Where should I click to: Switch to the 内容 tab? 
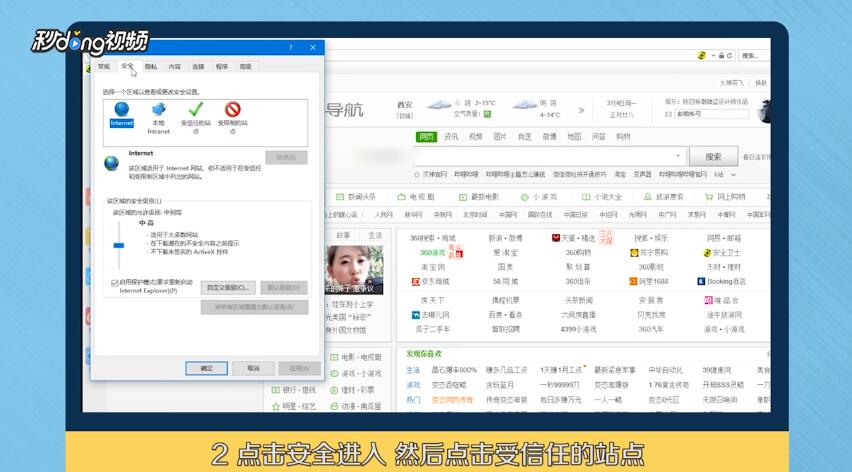(174, 66)
